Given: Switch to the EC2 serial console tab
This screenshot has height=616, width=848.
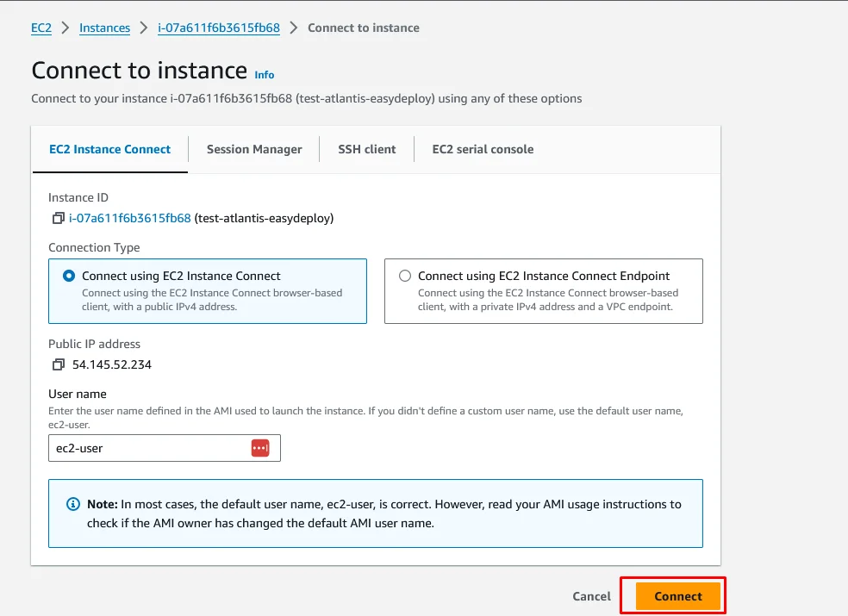Looking at the screenshot, I should coord(483,149).
